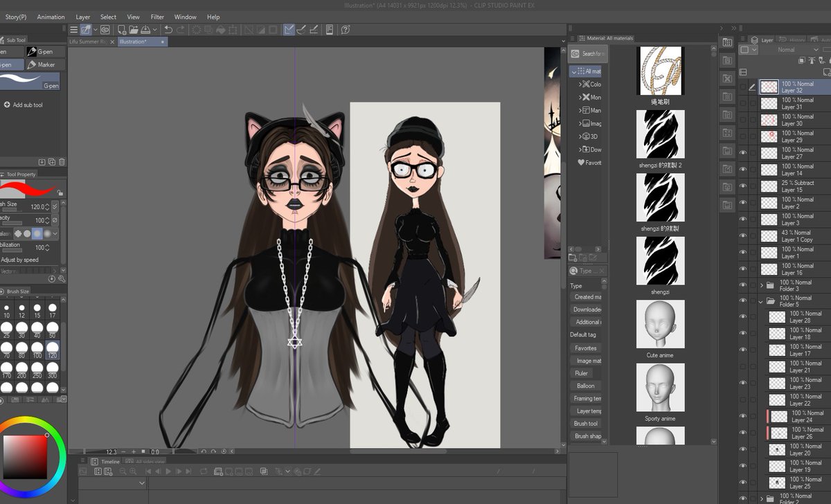Open the Clip Studio launcher spiral icon
831x504 pixels.
click(105, 30)
